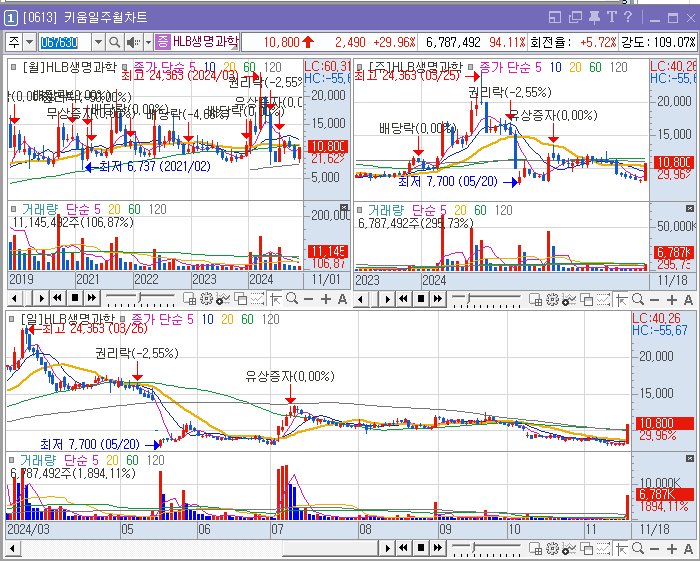Toggle weekly 거래량 volume legend checkbox
Image resolution: width=700 pixels, height=561 pixels.
tap(360, 210)
